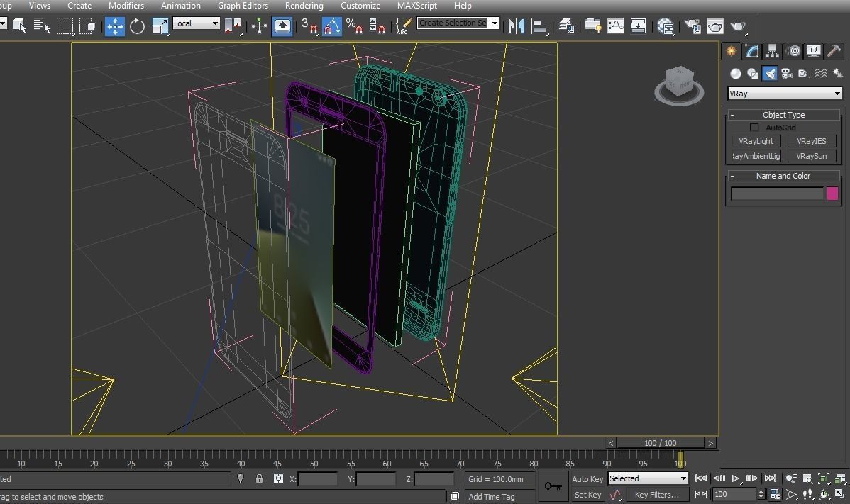The width and height of the screenshot is (850, 504).
Task: Select the Cameras category icon
Action: click(x=786, y=74)
